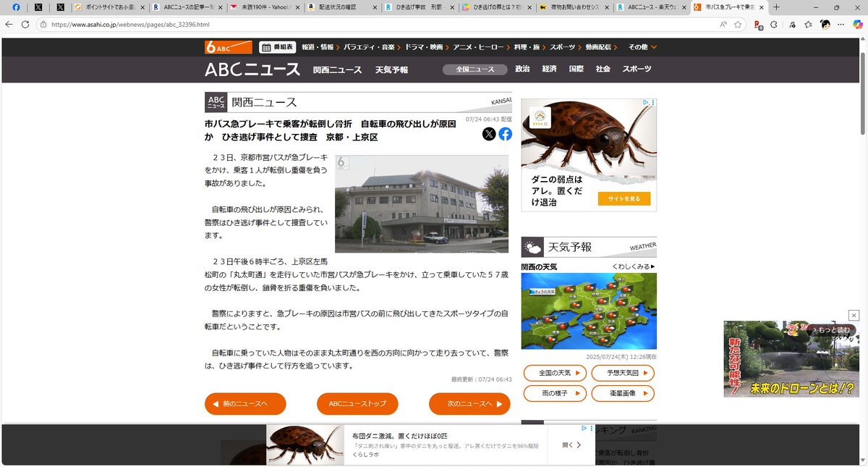Close the active 市バス急ブレーキ tab
The width and height of the screenshot is (868, 467).
(760, 7)
